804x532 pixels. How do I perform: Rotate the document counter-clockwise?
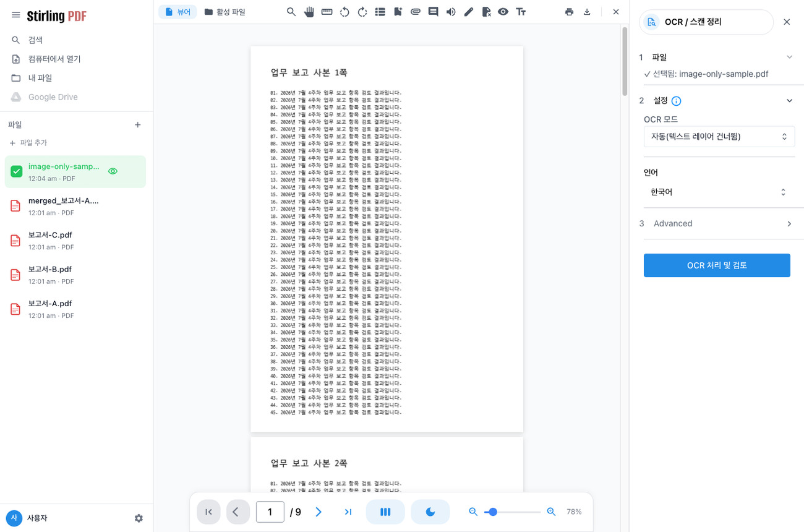click(x=344, y=12)
